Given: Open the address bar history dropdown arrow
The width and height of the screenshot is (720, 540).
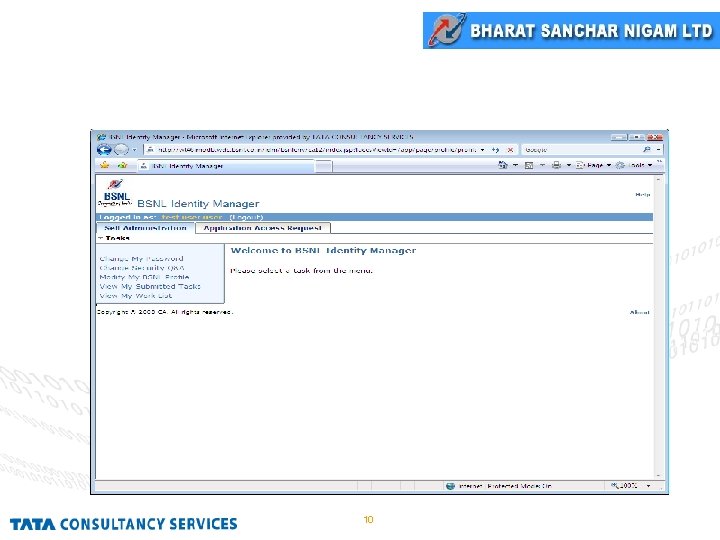Looking at the screenshot, I should coord(482,150).
